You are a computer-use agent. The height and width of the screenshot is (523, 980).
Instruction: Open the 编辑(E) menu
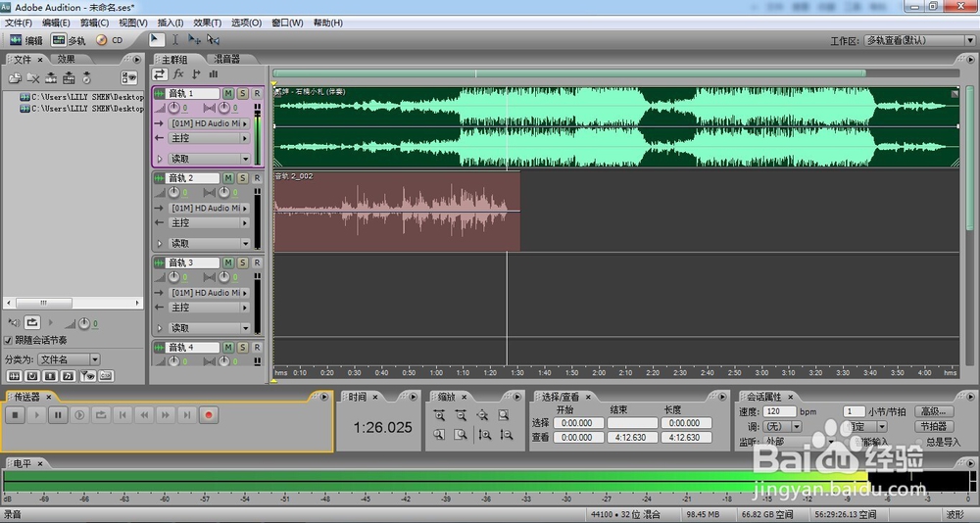[56, 23]
